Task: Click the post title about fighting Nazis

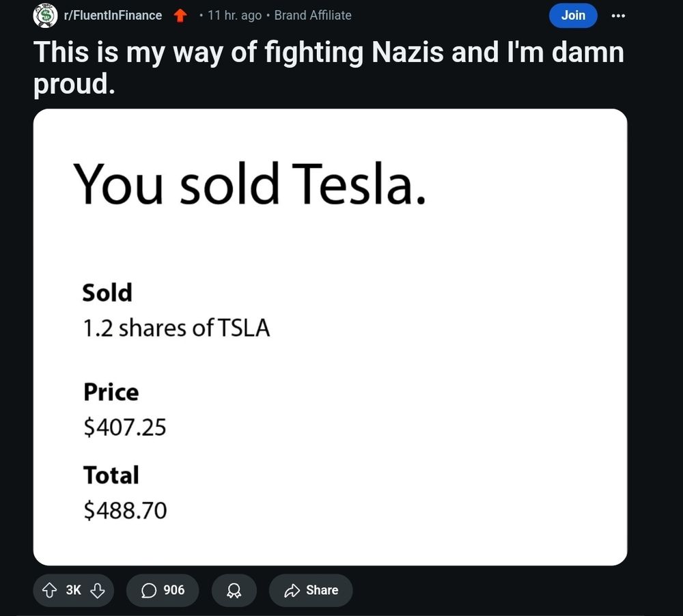Action: tap(328, 67)
